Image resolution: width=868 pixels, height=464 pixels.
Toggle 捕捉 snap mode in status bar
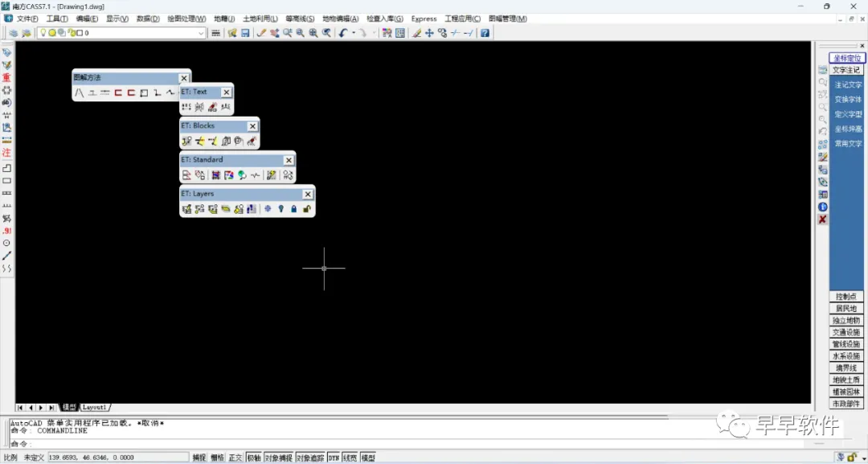coord(199,458)
